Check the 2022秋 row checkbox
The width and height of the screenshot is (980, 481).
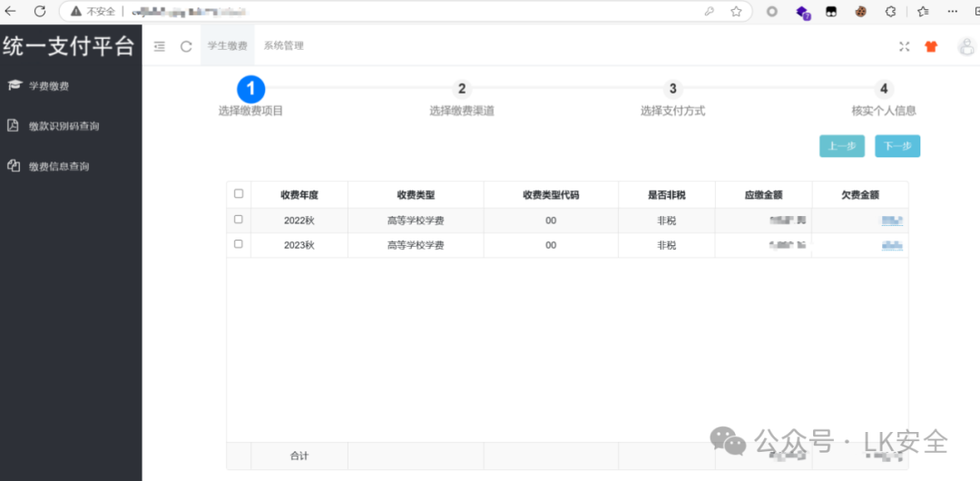point(238,220)
